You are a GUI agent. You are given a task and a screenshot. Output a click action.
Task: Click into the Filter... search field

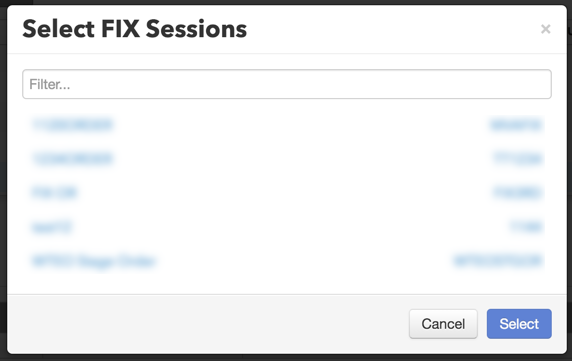pyautogui.click(x=287, y=84)
